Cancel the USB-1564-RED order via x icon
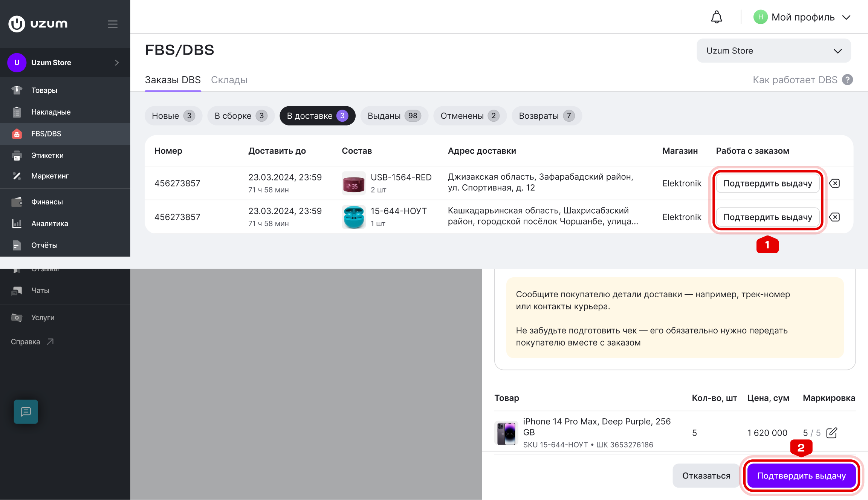 click(834, 183)
